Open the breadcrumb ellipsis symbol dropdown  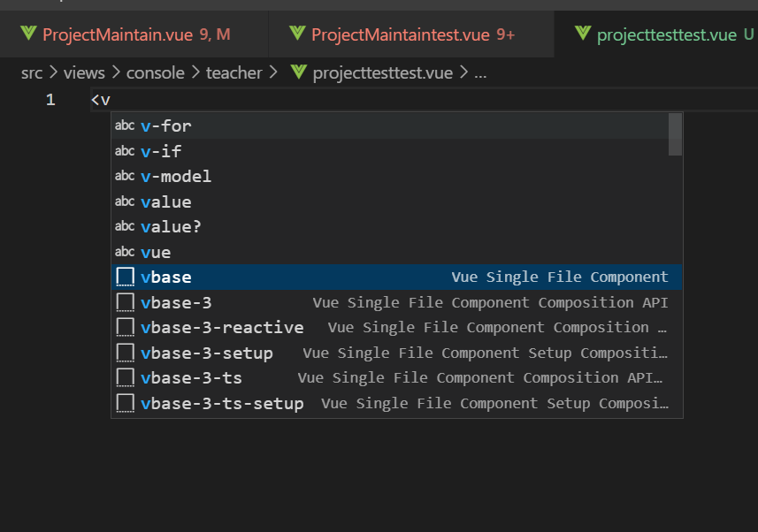click(480, 73)
